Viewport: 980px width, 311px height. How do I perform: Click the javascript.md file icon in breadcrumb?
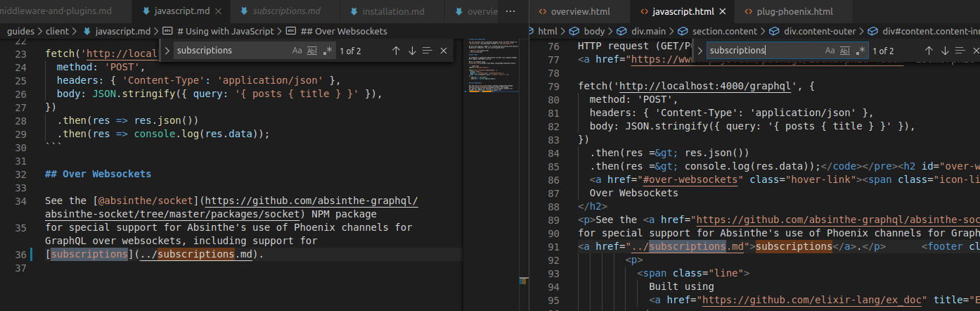tap(87, 31)
